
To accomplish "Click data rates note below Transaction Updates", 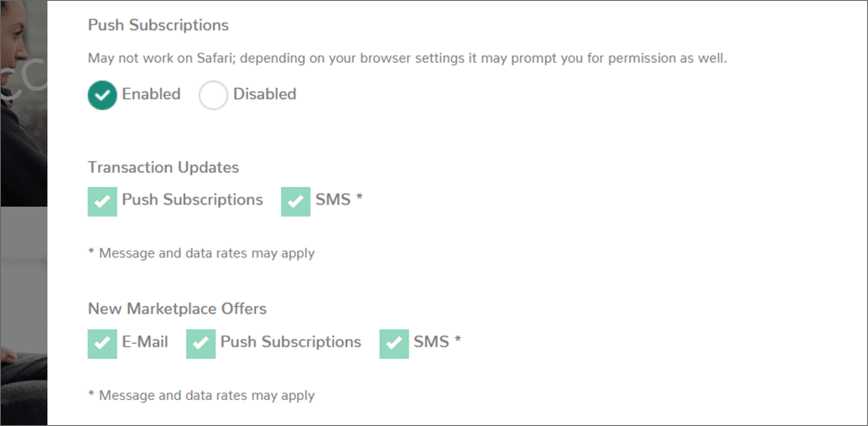I will [201, 253].
